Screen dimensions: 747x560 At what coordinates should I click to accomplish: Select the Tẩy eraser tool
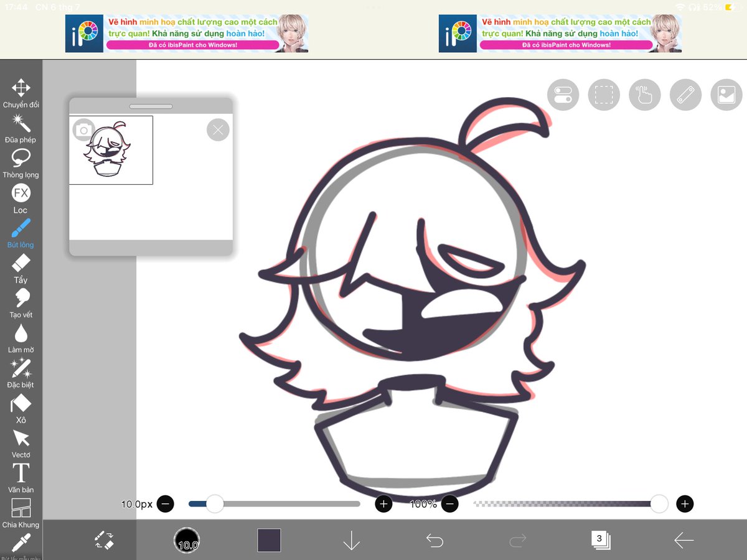[x=21, y=268]
